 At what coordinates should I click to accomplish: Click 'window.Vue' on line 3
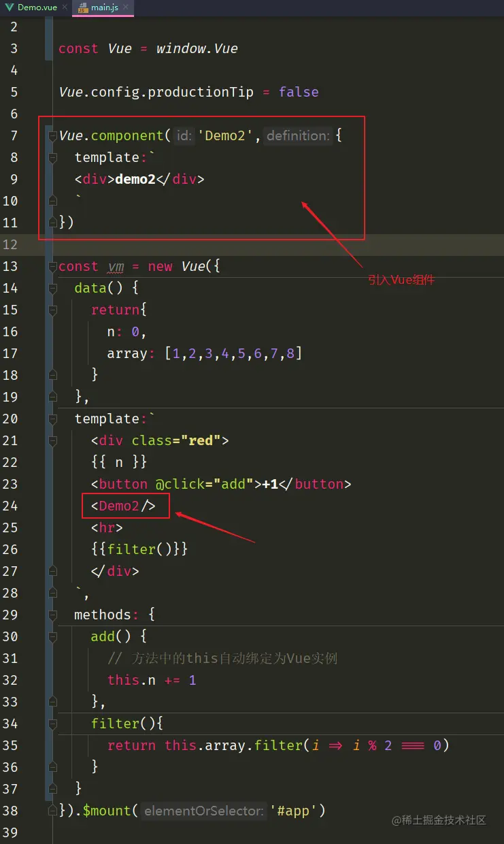click(x=197, y=48)
